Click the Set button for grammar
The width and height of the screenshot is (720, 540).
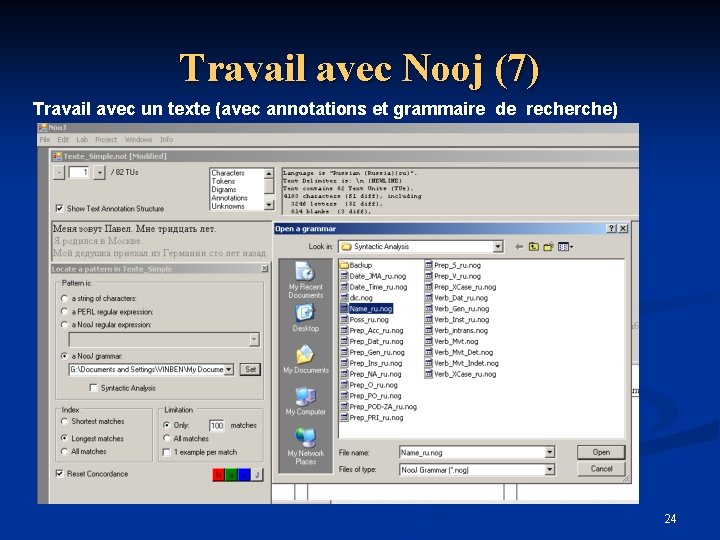click(x=250, y=369)
